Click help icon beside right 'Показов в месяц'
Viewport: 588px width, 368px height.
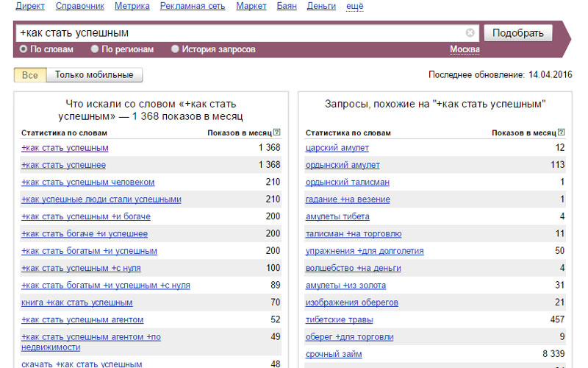561,132
